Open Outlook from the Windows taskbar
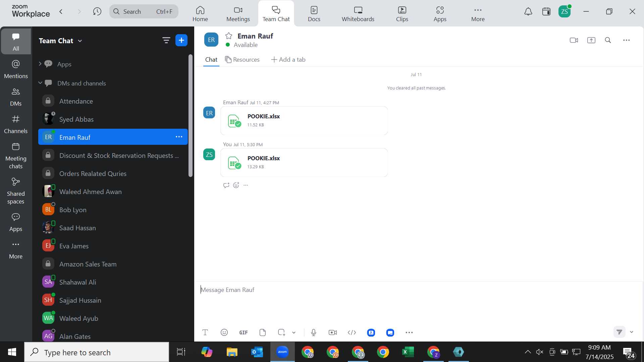Screen dimensions: 644x362 [x=257, y=352]
